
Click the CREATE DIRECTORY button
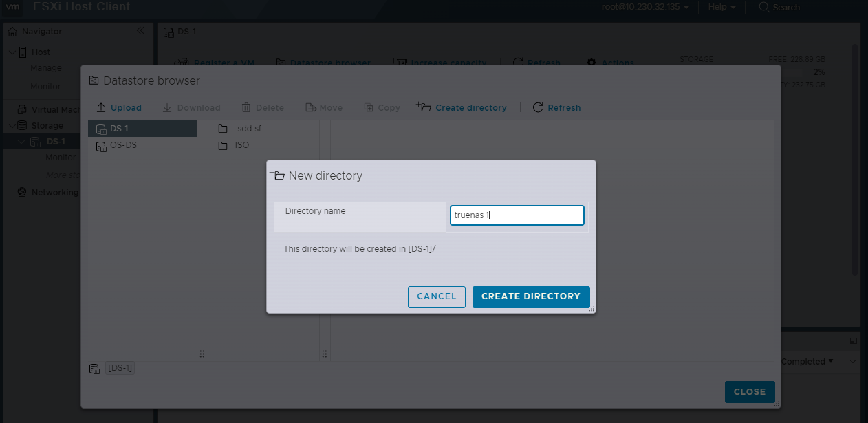(x=530, y=296)
